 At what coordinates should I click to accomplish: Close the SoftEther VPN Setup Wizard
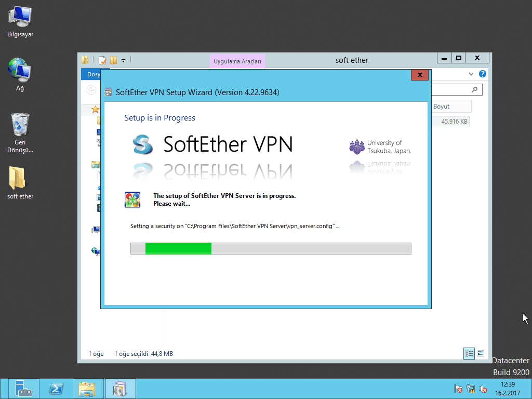[x=420, y=75]
